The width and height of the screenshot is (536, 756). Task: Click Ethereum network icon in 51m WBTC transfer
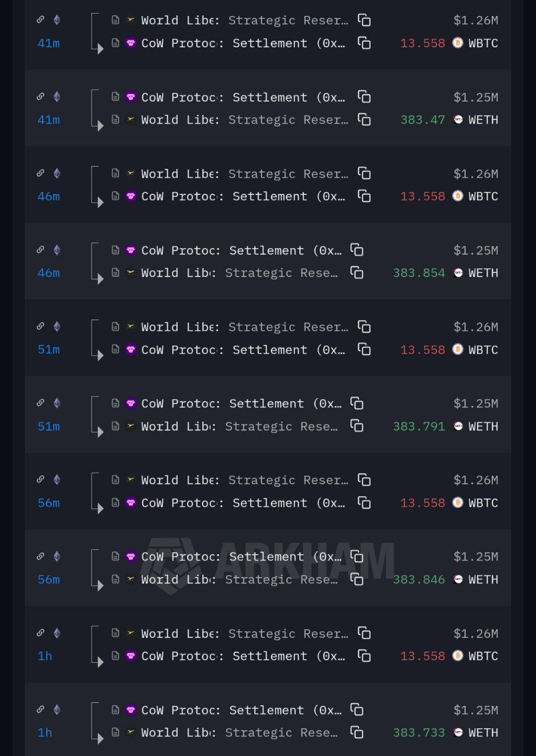click(x=57, y=327)
